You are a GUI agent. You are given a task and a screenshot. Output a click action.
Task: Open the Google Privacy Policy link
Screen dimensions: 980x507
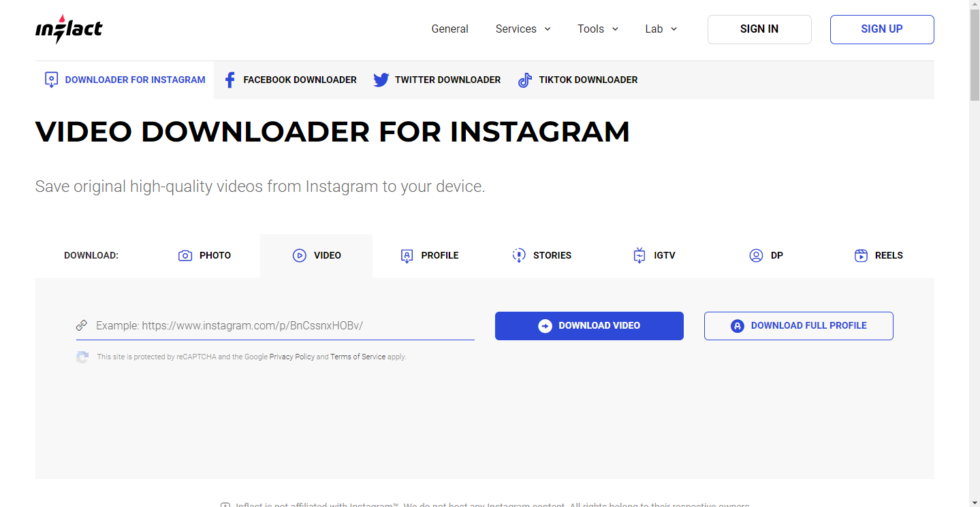[292, 357]
